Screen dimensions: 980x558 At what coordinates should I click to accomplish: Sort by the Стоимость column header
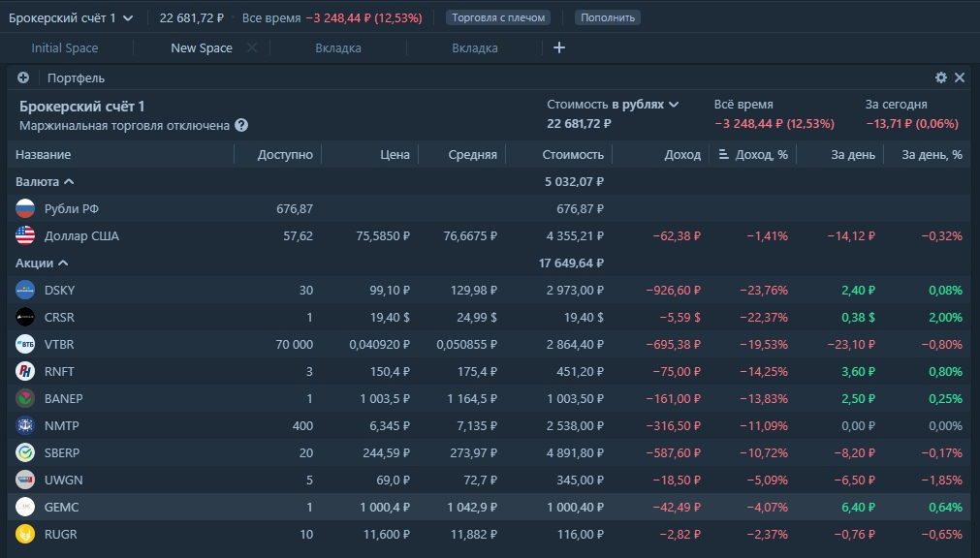click(x=573, y=154)
